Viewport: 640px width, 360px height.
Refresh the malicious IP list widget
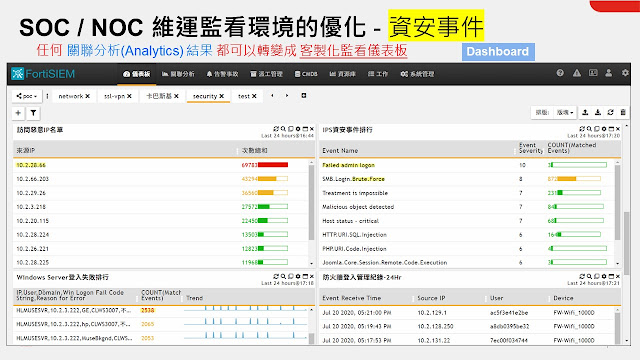tap(276, 129)
